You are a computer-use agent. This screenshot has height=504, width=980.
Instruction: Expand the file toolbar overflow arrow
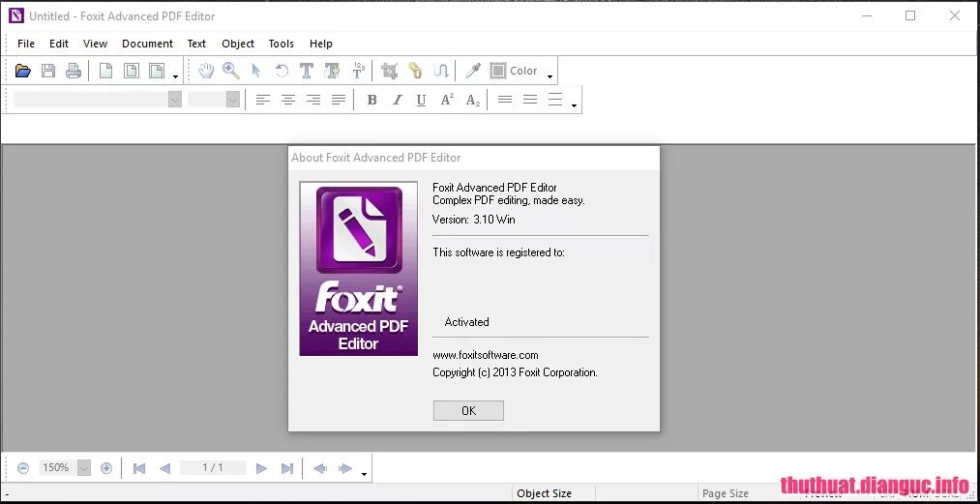[x=176, y=77]
